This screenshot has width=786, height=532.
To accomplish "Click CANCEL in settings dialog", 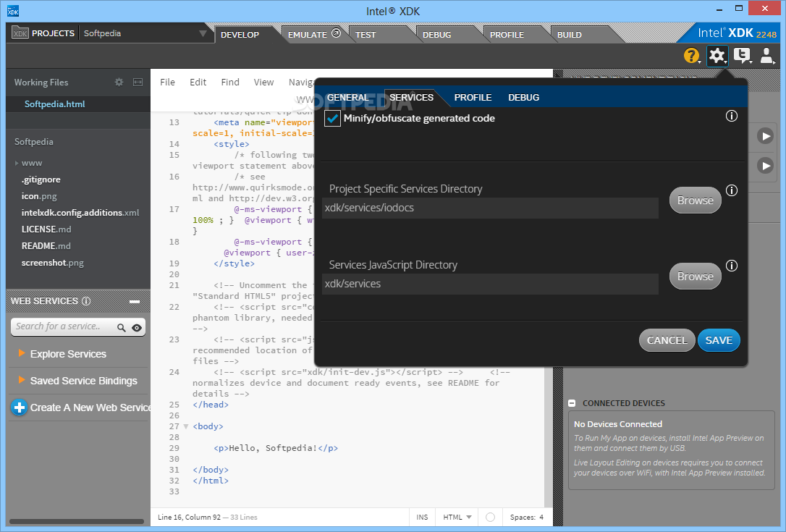I will (667, 340).
